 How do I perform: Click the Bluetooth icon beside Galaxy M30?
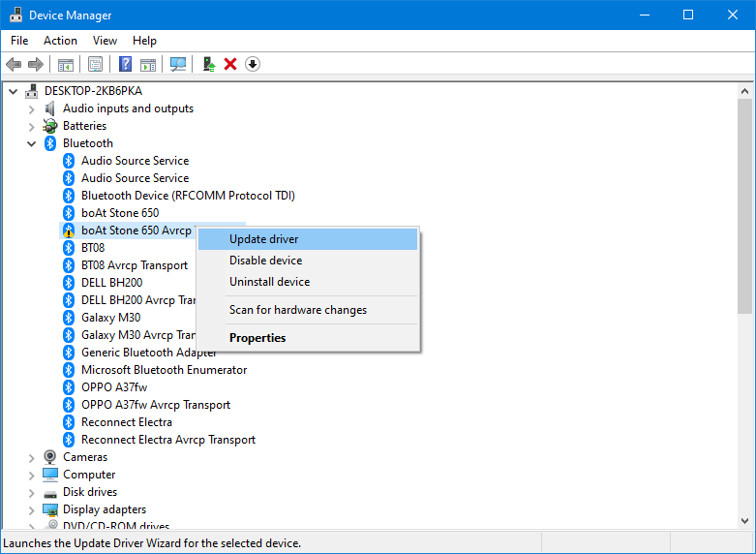coord(69,318)
